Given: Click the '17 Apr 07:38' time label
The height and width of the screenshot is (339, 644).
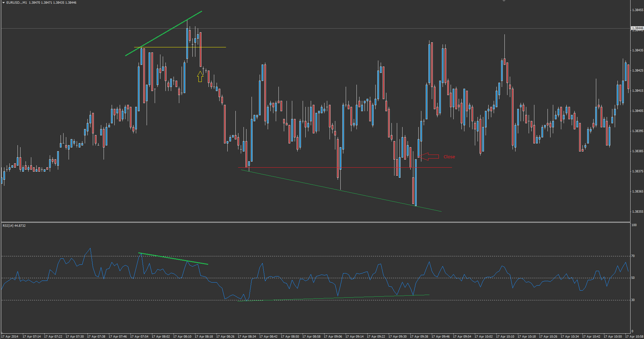Looking at the screenshot, I should tap(96, 336).
